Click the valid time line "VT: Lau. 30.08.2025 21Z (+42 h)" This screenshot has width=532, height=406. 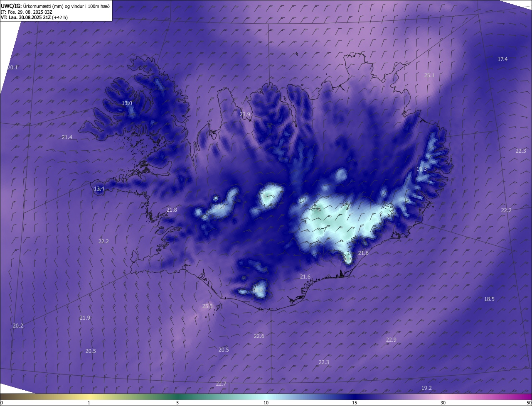point(34,17)
